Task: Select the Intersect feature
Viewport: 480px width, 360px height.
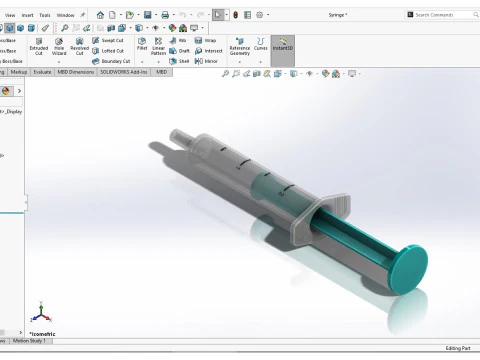Action: (x=208, y=51)
